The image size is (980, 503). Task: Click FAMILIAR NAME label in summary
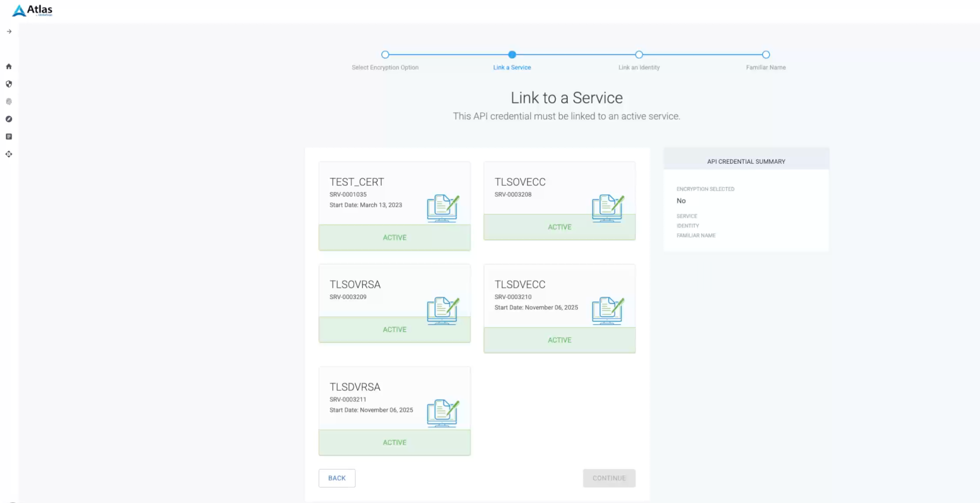pos(696,235)
